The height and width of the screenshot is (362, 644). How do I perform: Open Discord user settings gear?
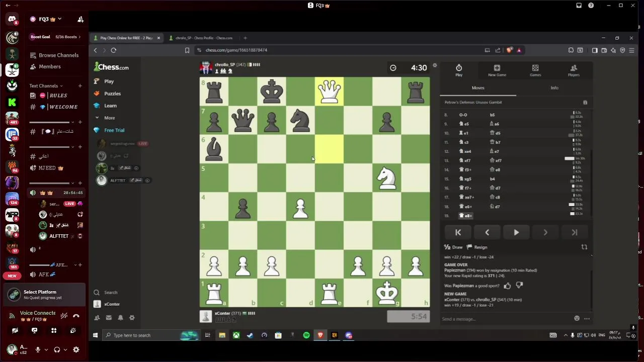point(76,349)
